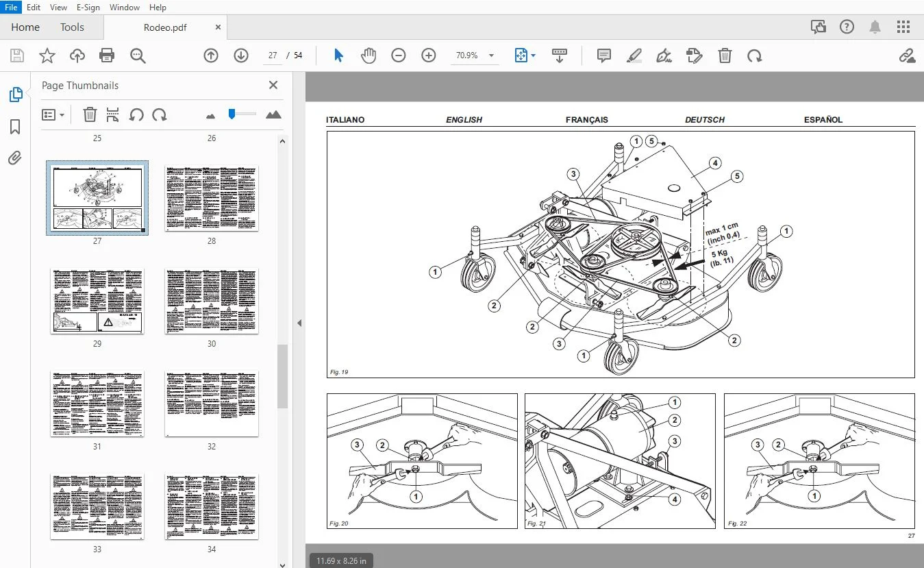Open the apps grid launcher
The height and width of the screenshot is (568, 924).
click(904, 27)
